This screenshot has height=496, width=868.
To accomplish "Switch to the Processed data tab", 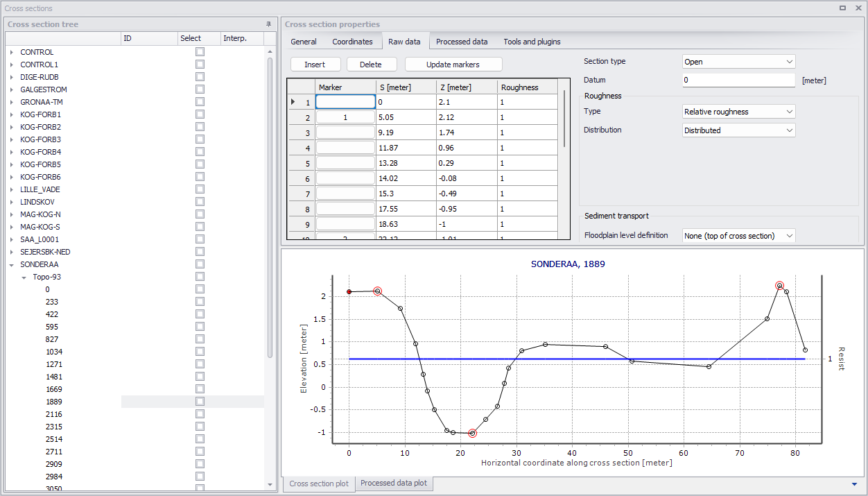I will [462, 42].
